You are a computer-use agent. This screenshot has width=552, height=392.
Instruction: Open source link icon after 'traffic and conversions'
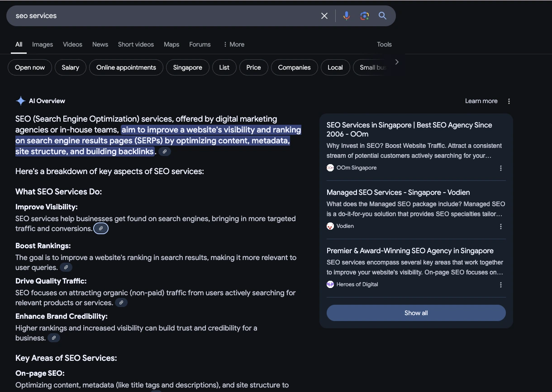coord(101,228)
